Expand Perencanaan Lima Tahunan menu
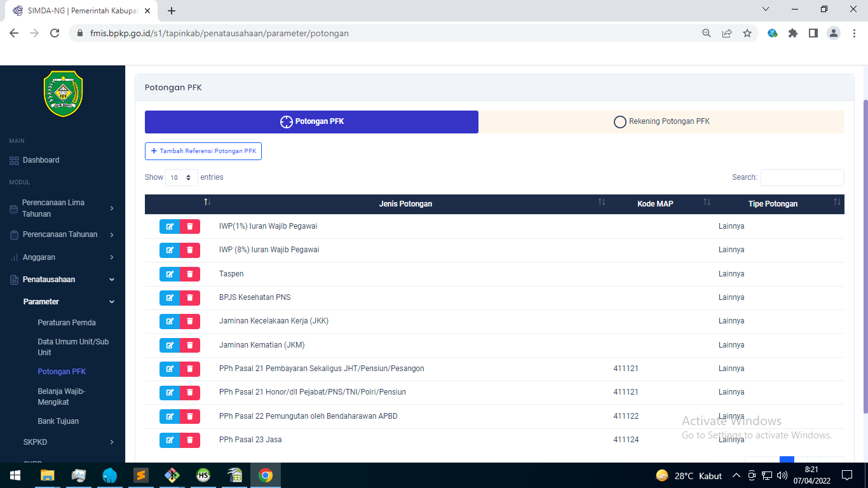This screenshot has width=868, height=488. [x=63, y=208]
